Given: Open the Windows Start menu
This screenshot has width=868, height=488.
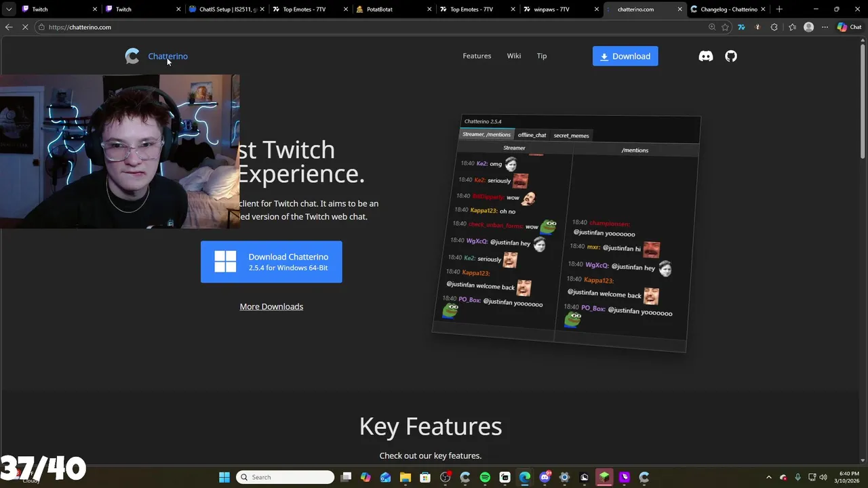Looking at the screenshot, I should (x=224, y=477).
